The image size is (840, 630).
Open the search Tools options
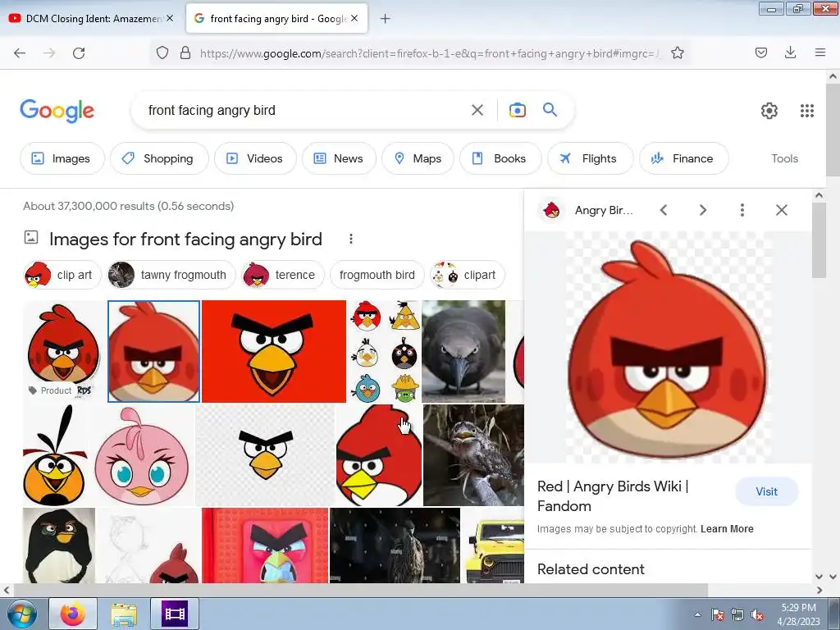pyautogui.click(x=784, y=158)
